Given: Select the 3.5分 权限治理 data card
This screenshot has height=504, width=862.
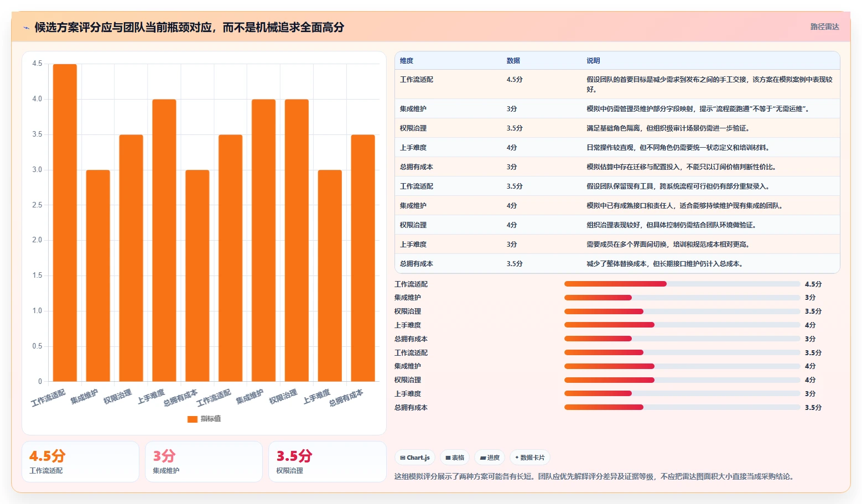Looking at the screenshot, I should 327,461.
